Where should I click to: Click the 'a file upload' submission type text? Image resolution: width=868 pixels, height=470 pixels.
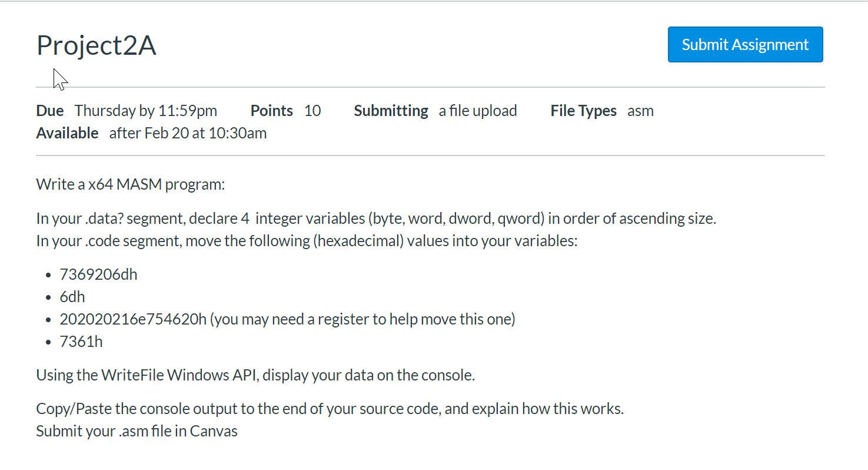pos(477,111)
